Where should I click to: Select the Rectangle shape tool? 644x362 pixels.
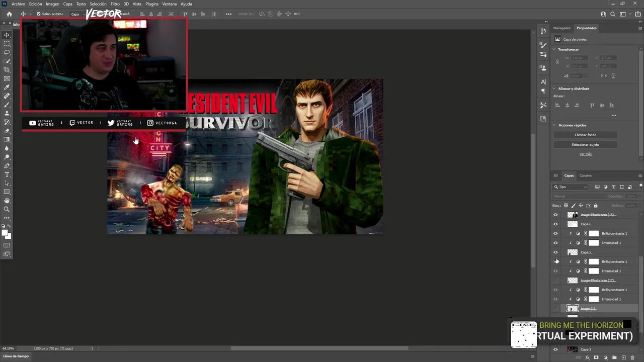click(x=7, y=192)
